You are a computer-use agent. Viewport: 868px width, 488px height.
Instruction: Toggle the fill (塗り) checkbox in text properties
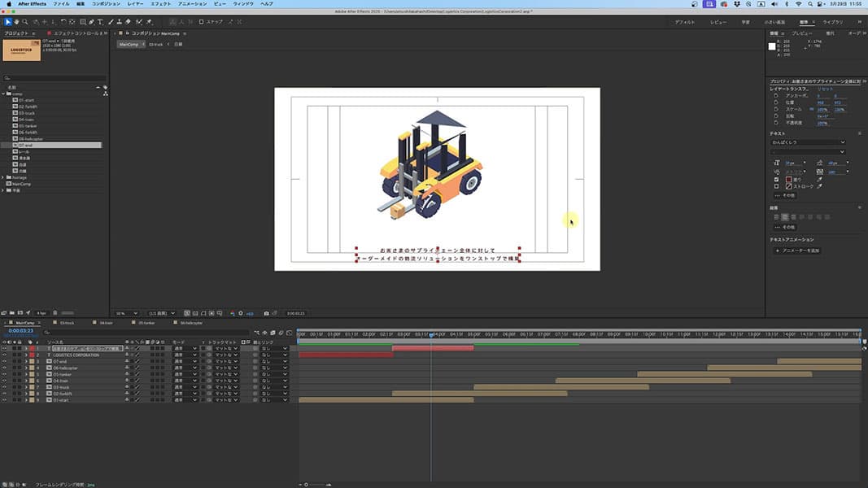pyautogui.click(x=777, y=179)
